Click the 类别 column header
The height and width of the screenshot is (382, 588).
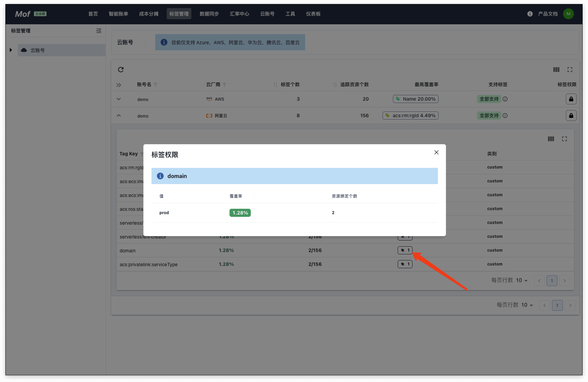[x=492, y=154]
